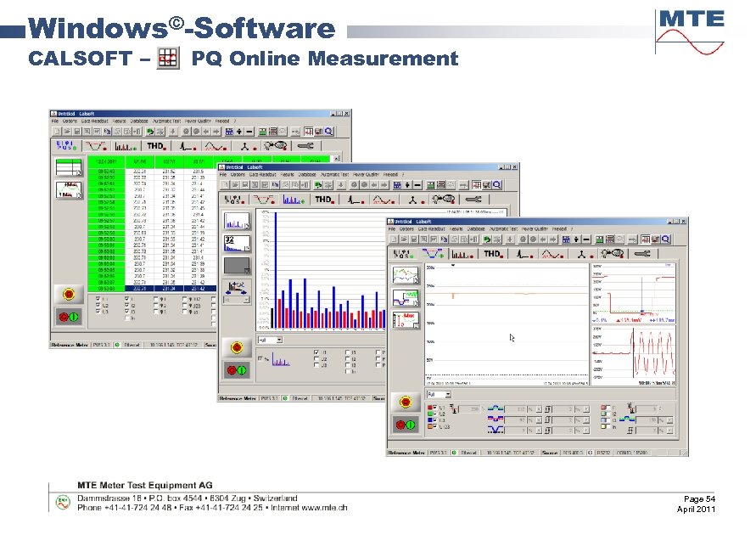Click the plus toolbar icon in the front window
756x535 pixels.
576,239
